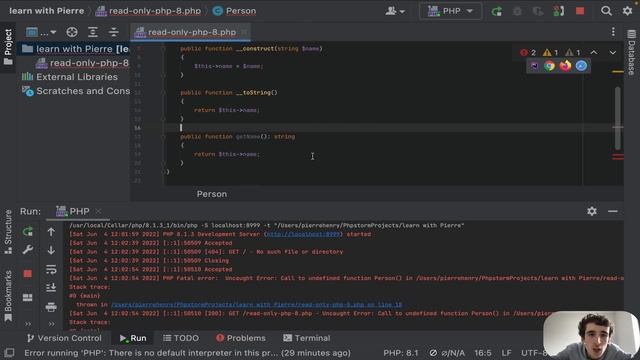Click the print console output icon
The image size is (640, 360).
point(51,307)
